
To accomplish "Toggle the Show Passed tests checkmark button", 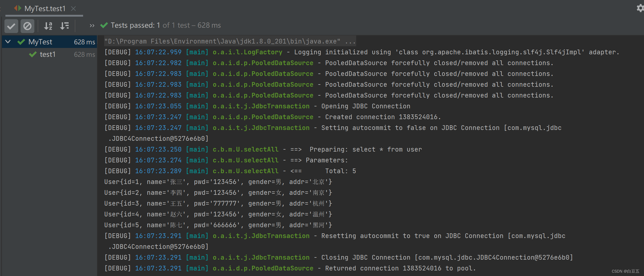I will coord(11,26).
